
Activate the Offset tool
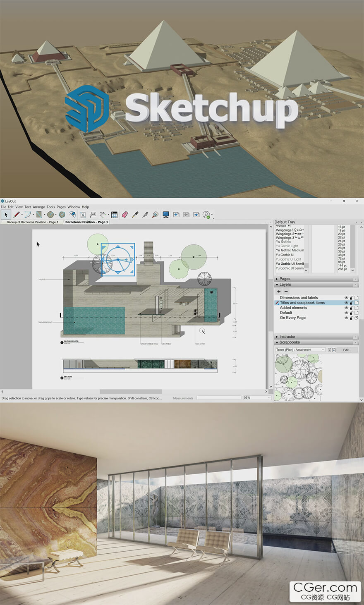[x=72, y=215]
